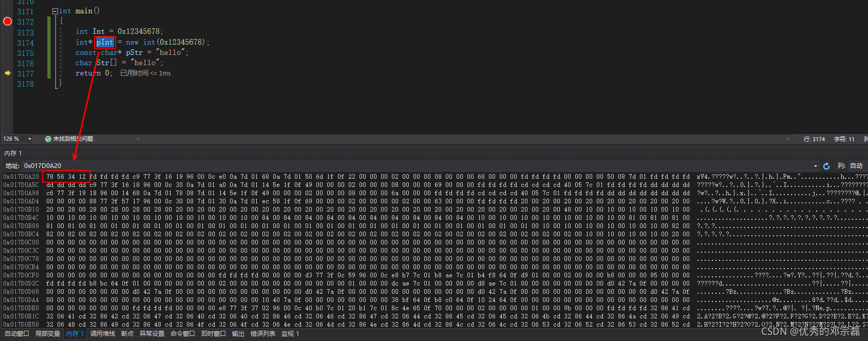Click the editor scrollbar left arrow
The height and width of the screenshot is (341, 868).
click(x=138, y=139)
